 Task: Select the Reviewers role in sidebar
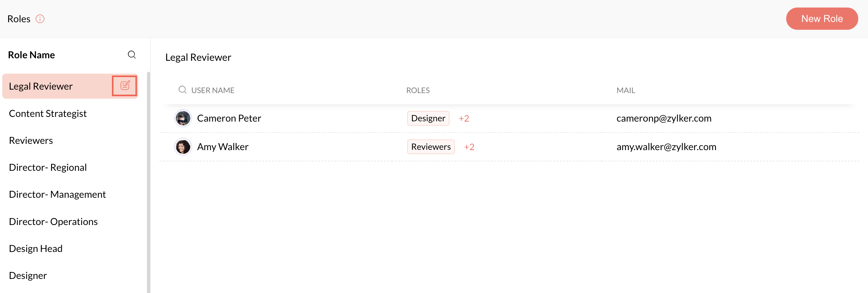pos(31,140)
